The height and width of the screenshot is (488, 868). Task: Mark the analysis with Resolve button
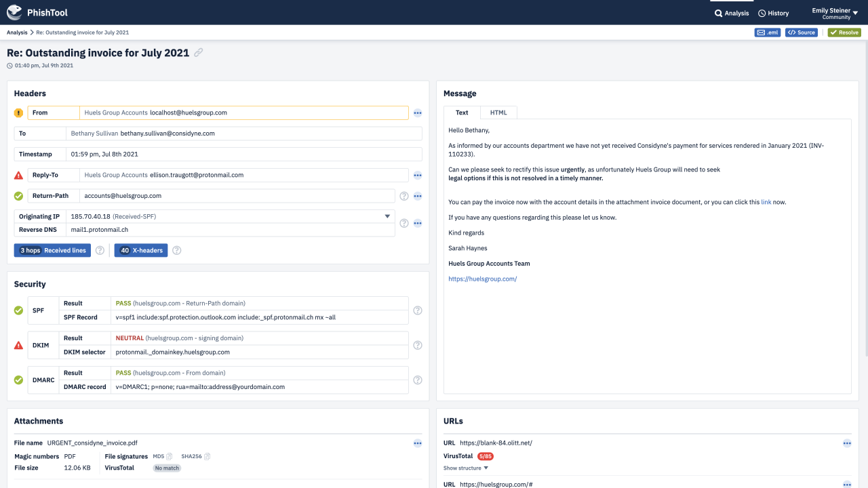844,33
